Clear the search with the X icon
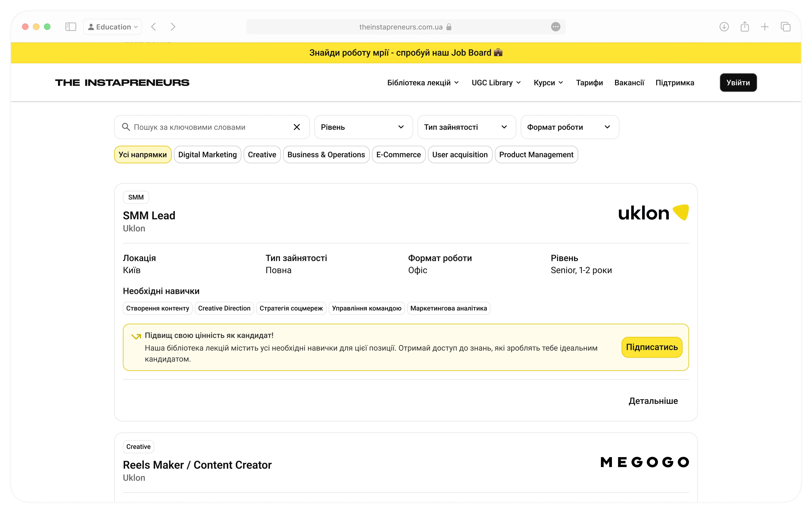Viewport: 812px width, 513px height. (296, 127)
